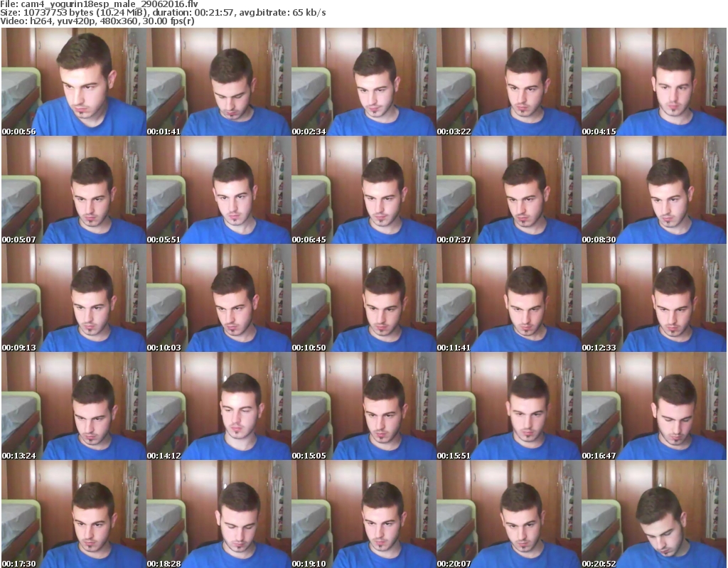Click the 00:17:30 preview frame
The width and height of the screenshot is (728, 568).
(x=74, y=514)
